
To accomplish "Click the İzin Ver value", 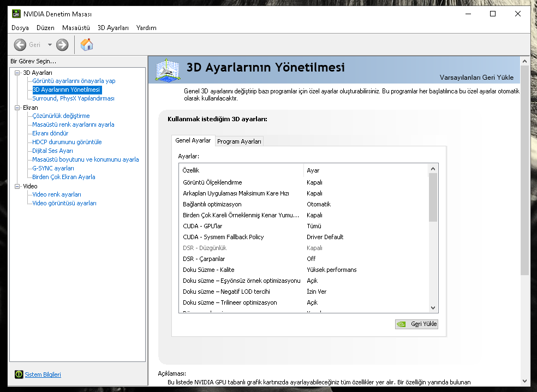I will pos(317,292).
